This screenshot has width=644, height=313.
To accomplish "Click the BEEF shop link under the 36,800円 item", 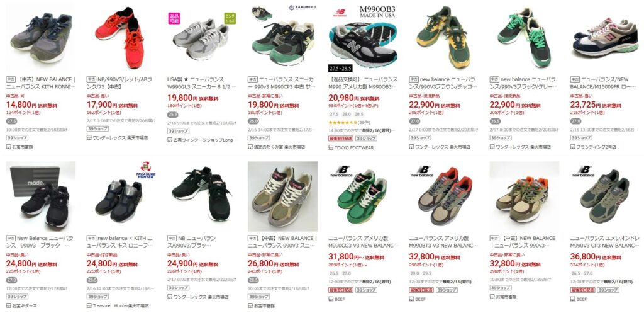I will point(582,299).
